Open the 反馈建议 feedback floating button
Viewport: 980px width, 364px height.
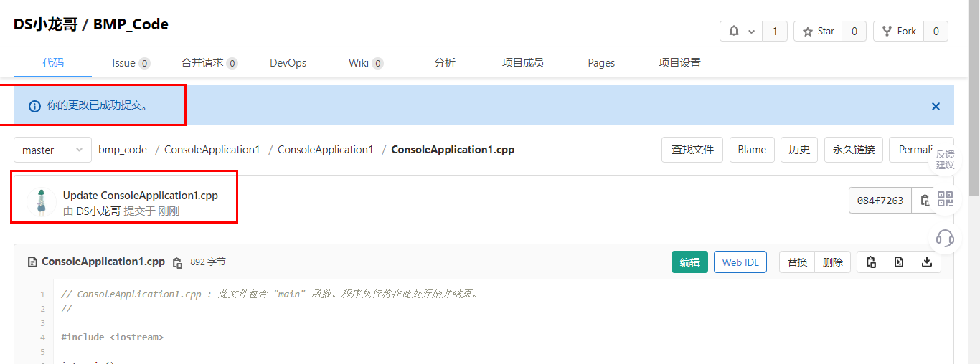pyautogui.click(x=945, y=159)
